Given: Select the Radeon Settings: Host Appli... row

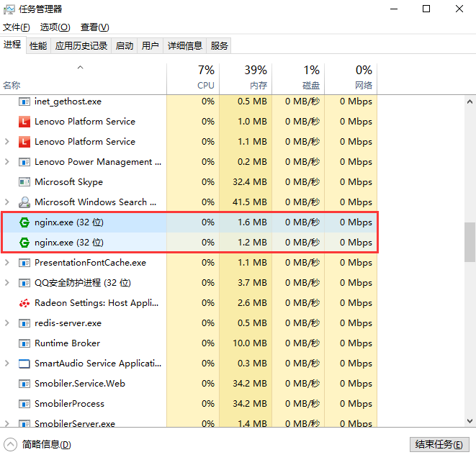Looking at the screenshot, I should (189, 303).
